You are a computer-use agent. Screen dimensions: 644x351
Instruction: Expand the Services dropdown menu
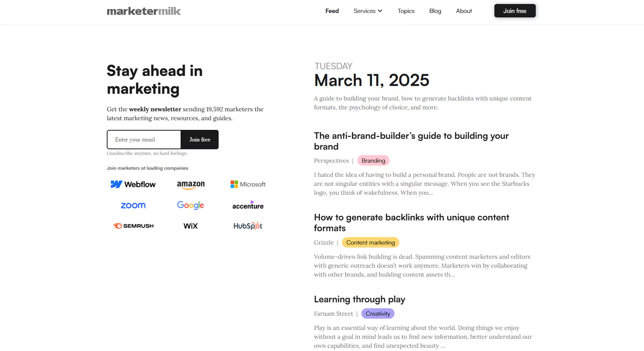(x=368, y=11)
